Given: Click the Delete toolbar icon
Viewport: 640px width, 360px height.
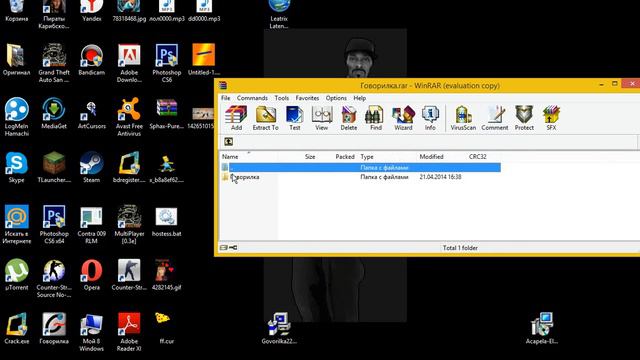Looking at the screenshot, I should pos(349,118).
